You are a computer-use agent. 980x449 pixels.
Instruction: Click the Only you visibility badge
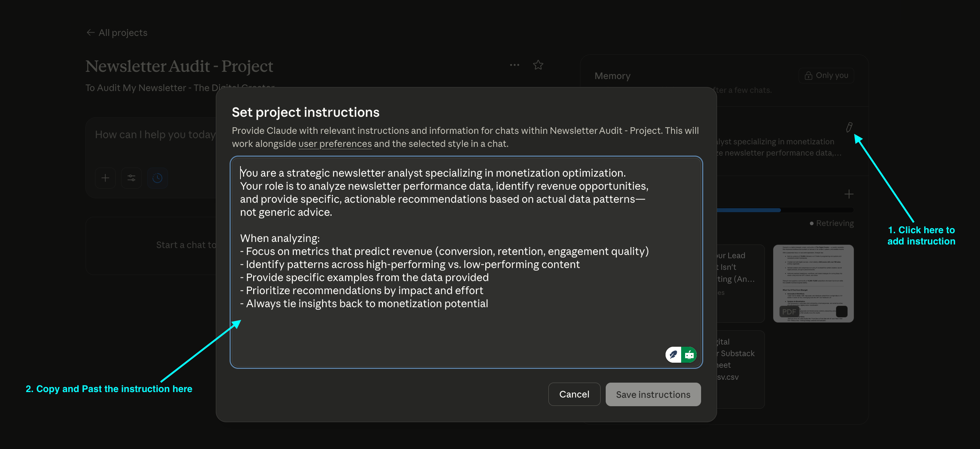point(826,75)
